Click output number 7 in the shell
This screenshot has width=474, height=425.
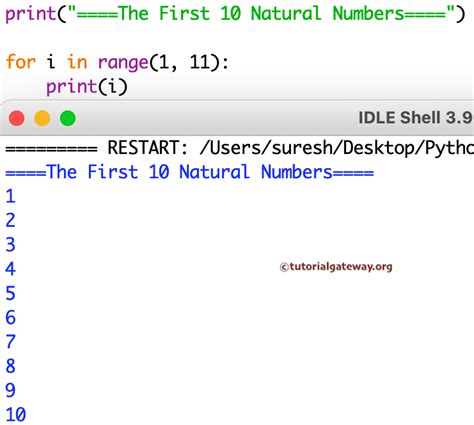coord(10,342)
